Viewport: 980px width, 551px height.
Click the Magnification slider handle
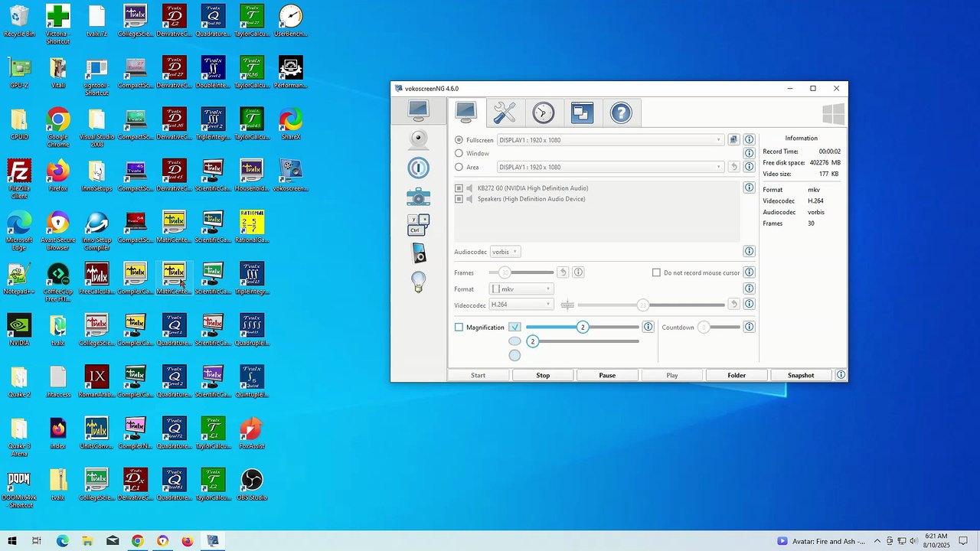[583, 327]
